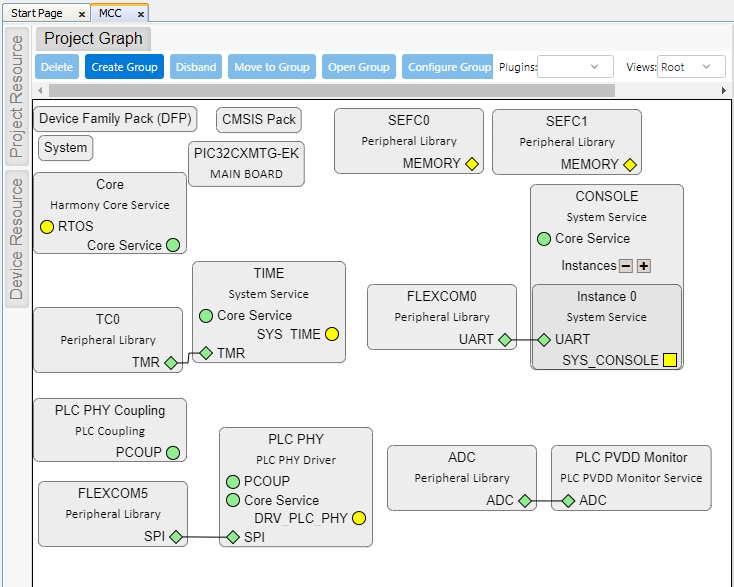Close the MCC tab

tap(140, 14)
